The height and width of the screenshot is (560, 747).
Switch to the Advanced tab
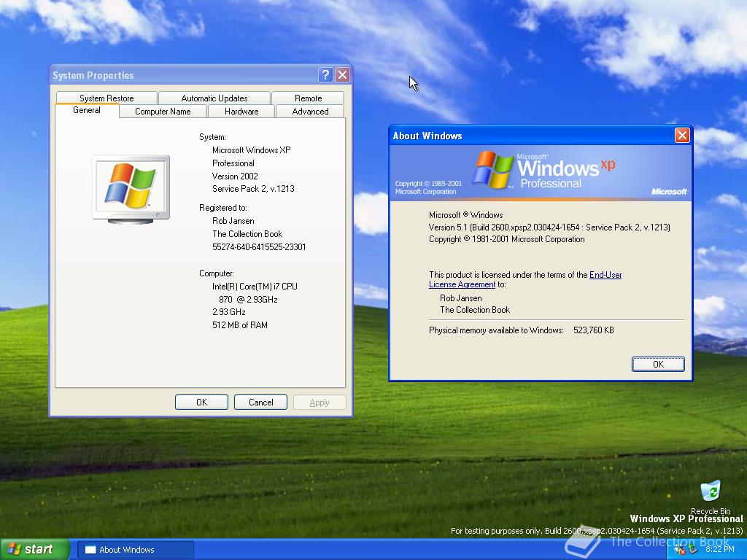pos(310,112)
